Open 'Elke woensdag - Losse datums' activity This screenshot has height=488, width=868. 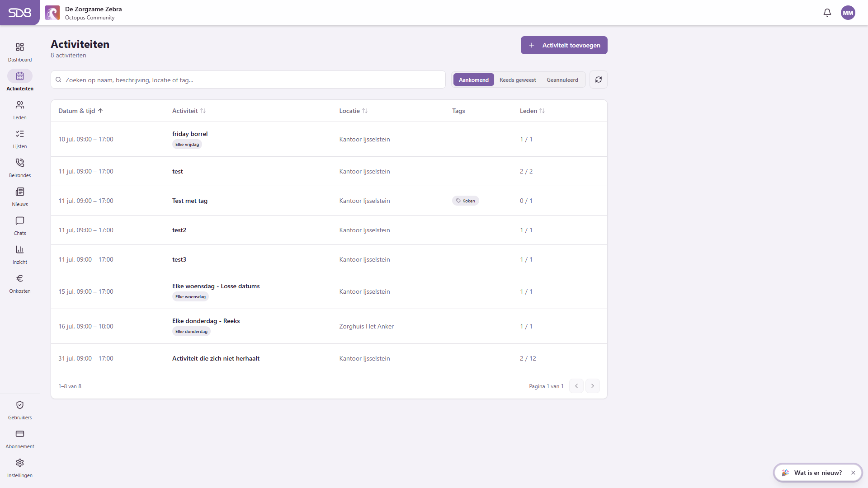pyautogui.click(x=216, y=286)
